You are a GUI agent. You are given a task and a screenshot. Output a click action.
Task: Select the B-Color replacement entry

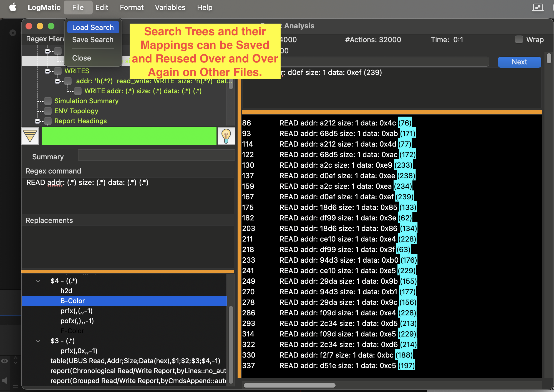(124, 301)
